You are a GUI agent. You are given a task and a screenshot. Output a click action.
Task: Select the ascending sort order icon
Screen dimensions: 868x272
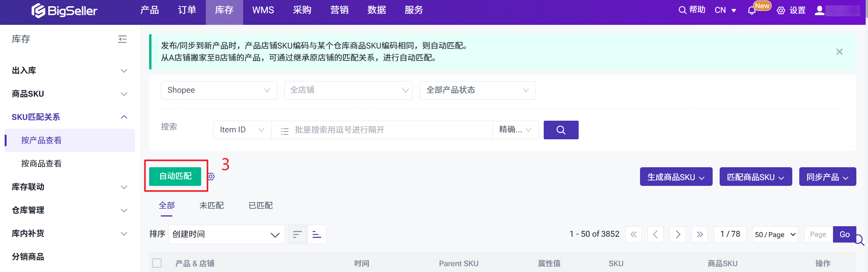point(317,234)
